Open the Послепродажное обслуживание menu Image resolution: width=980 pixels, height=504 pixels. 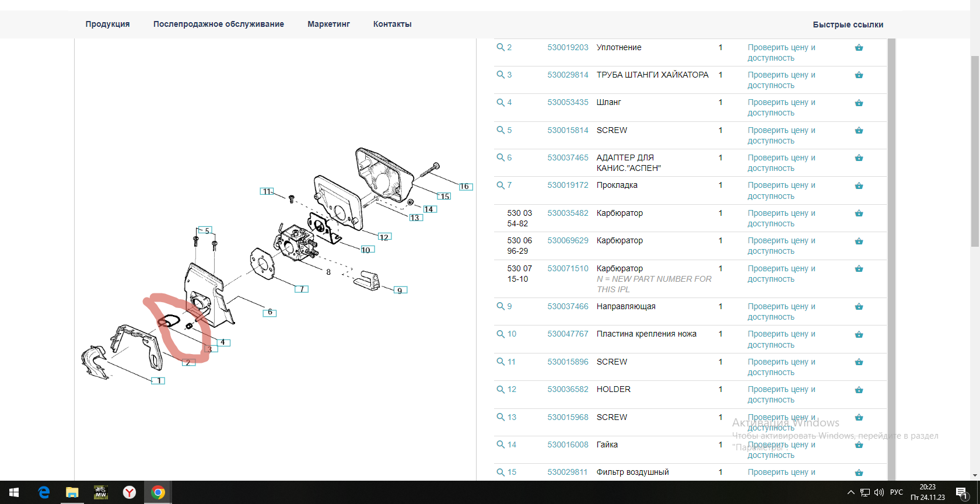tap(218, 24)
